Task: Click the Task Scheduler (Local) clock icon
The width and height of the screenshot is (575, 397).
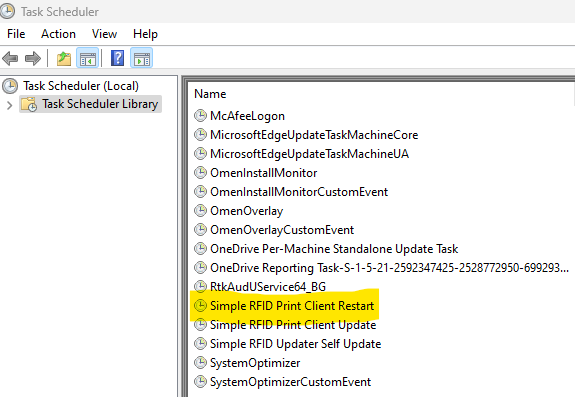Action: pos(10,86)
